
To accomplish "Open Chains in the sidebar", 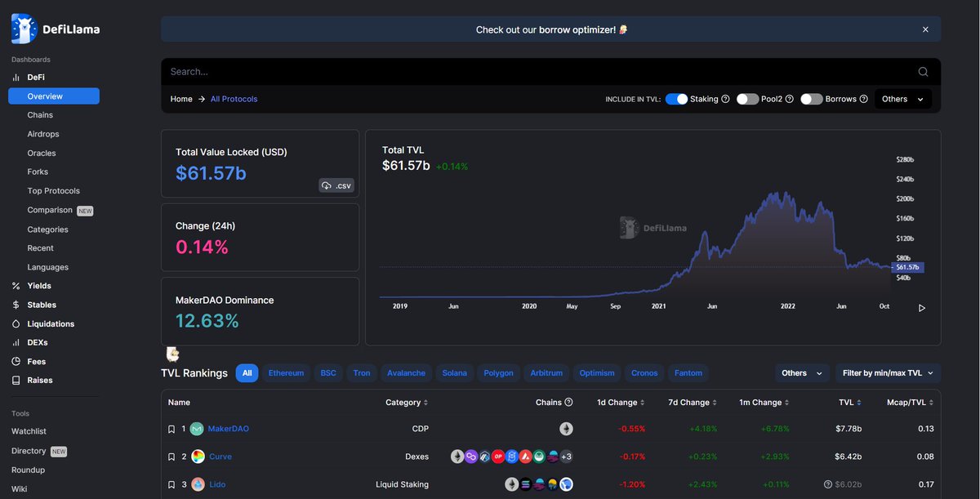I will pyautogui.click(x=40, y=115).
